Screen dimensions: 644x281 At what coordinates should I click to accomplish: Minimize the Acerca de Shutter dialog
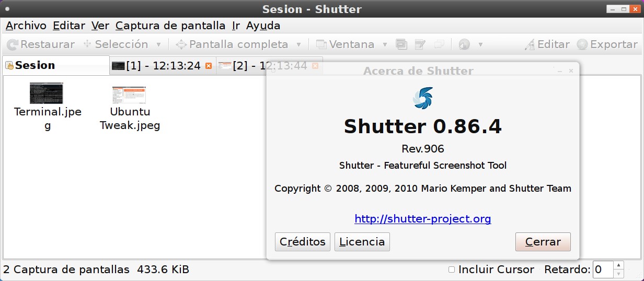(559, 71)
